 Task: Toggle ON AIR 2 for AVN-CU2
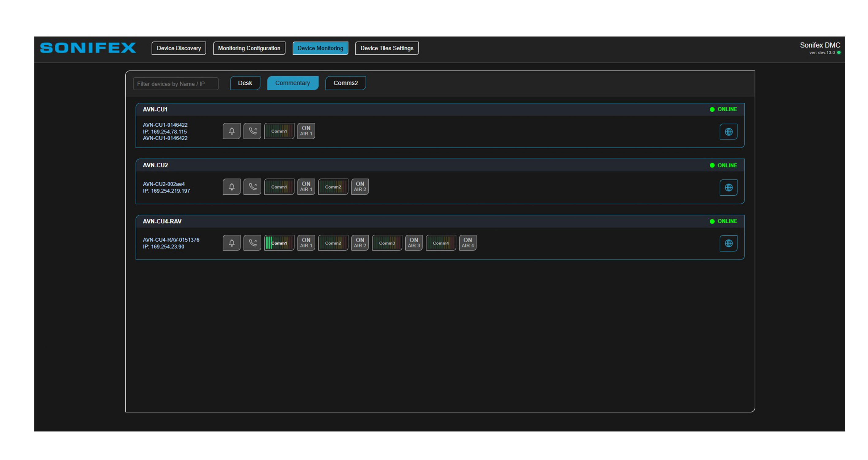click(x=360, y=187)
